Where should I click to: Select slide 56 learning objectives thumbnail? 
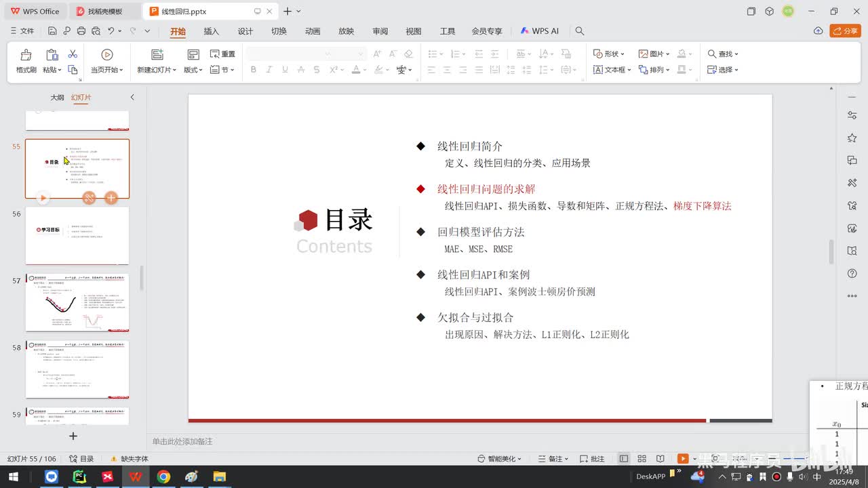tap(77, 235)
